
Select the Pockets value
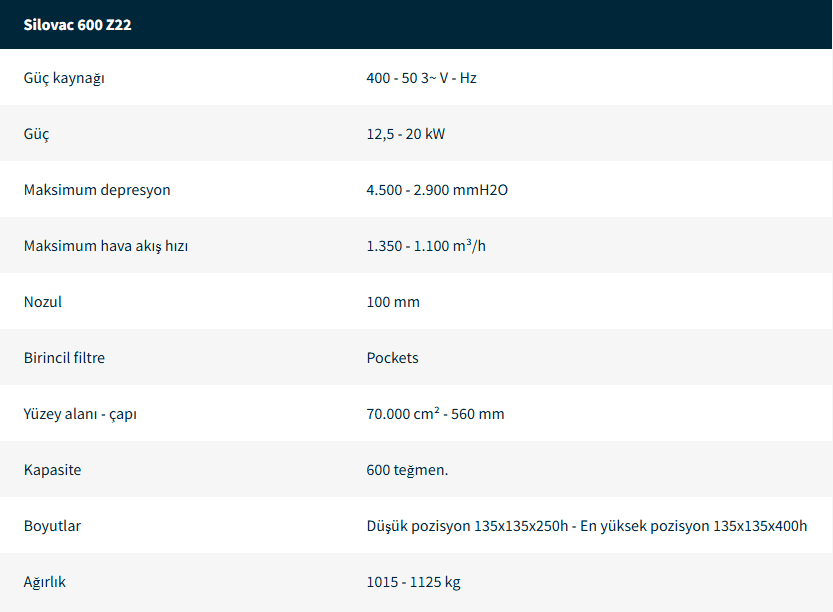click(392, 358)
